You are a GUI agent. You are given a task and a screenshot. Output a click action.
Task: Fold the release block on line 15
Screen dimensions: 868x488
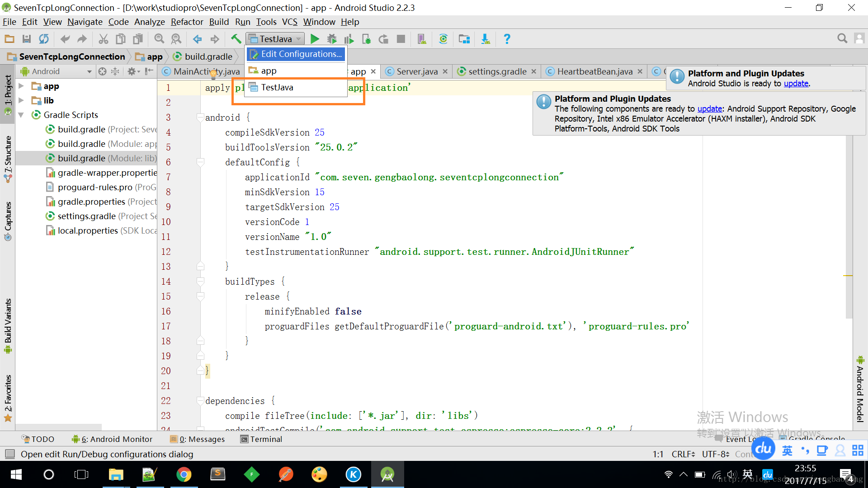coord(200,296)
